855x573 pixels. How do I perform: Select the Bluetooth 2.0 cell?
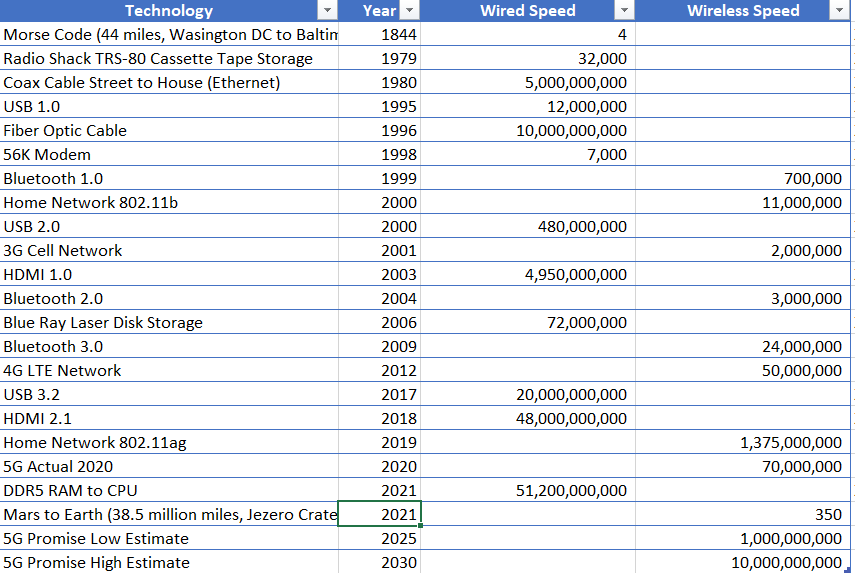(x=169, y=298)
